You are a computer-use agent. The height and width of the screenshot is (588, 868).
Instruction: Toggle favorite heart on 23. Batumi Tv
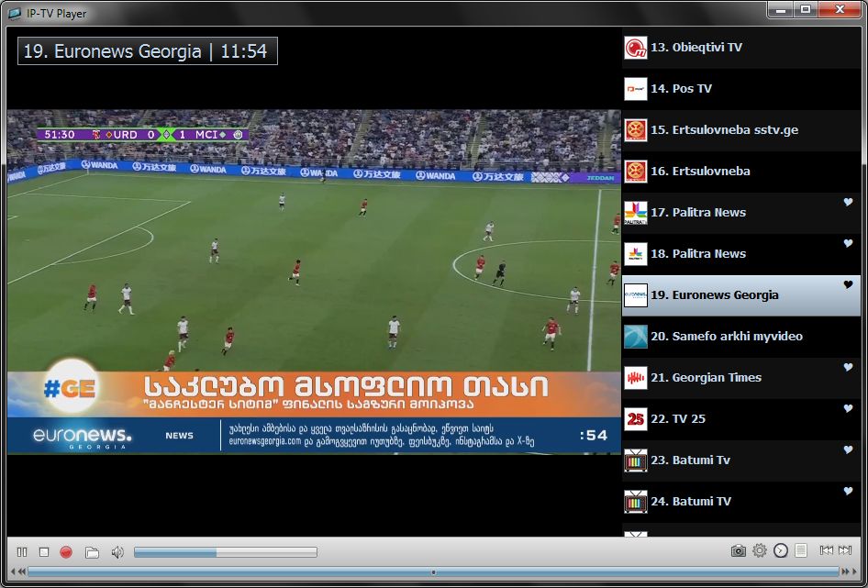[x=848, y=449]
